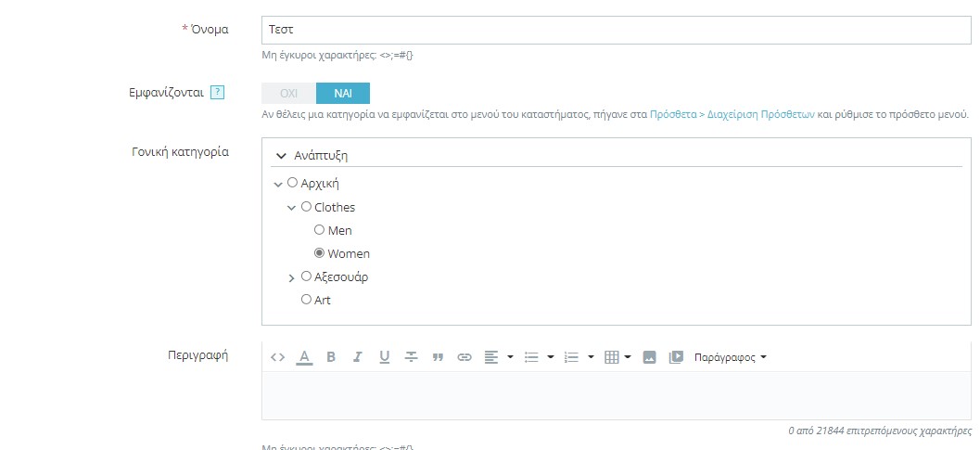The image size is (980, 450).
Task: Insert a blockquote using the quote icon
Action: (438, 357)
